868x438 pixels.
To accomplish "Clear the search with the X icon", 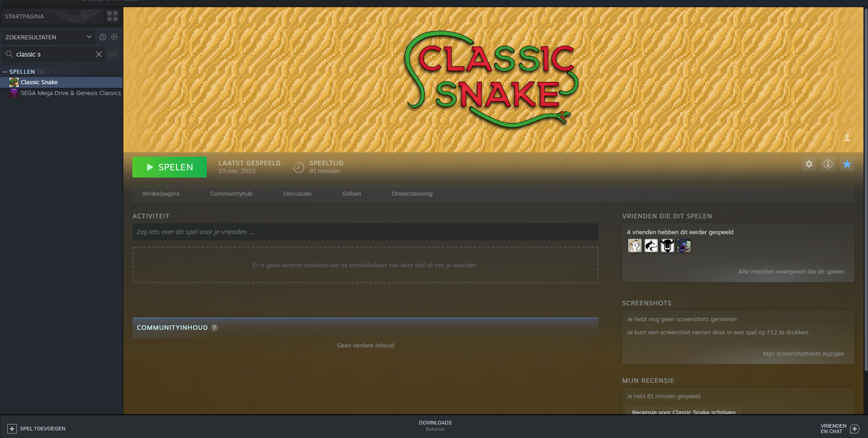I will (x=99, y=54).
